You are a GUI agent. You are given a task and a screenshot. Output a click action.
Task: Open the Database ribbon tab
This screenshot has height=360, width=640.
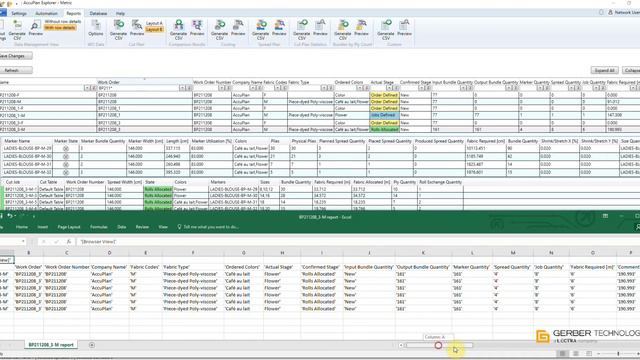point(98,13)
